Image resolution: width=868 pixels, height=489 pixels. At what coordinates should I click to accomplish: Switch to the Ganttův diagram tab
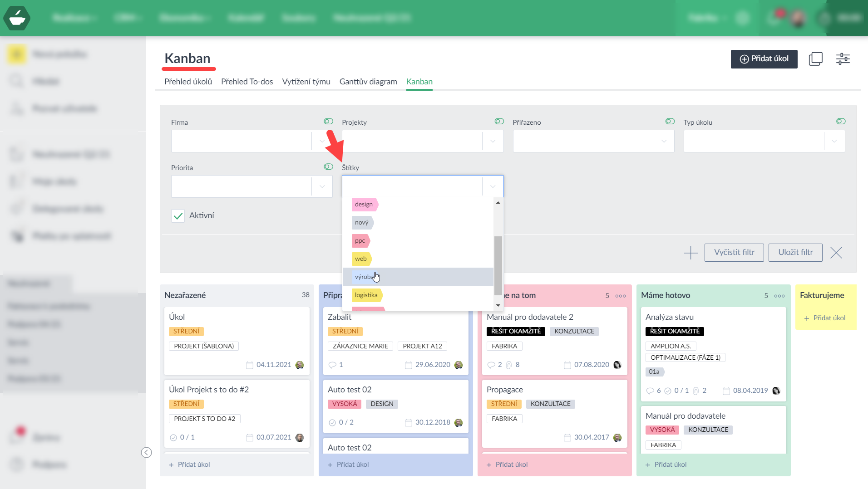coord(368,82)
